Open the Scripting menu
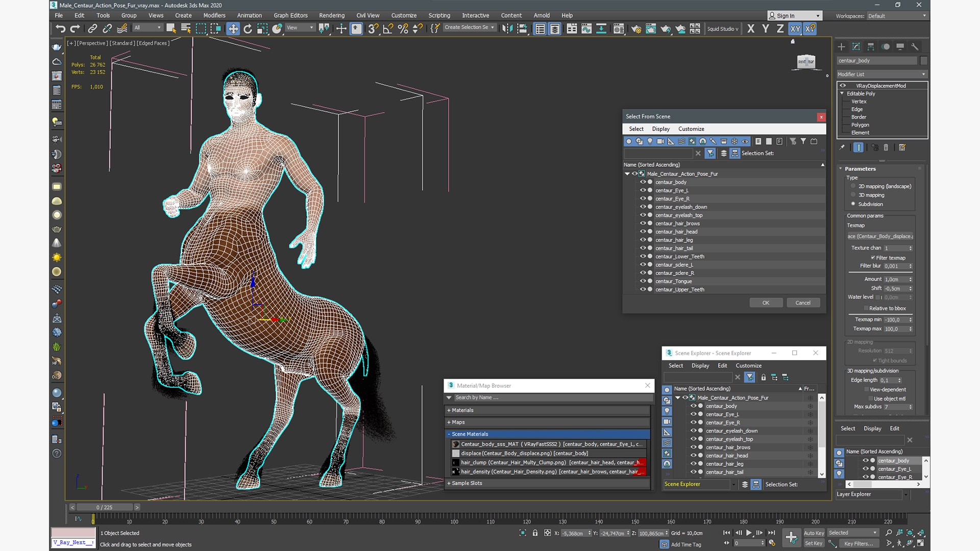The image size is (980, 551). tap(439, 15)
